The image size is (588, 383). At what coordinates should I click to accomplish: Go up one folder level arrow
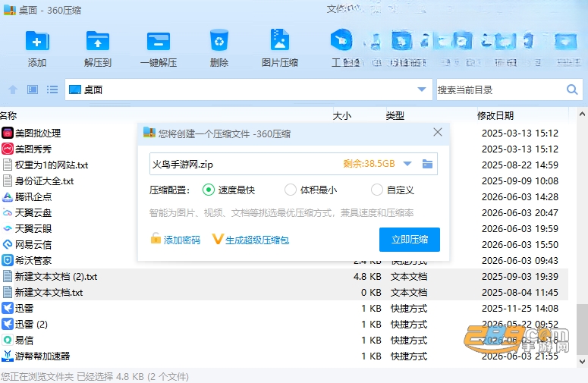point(13,89)
